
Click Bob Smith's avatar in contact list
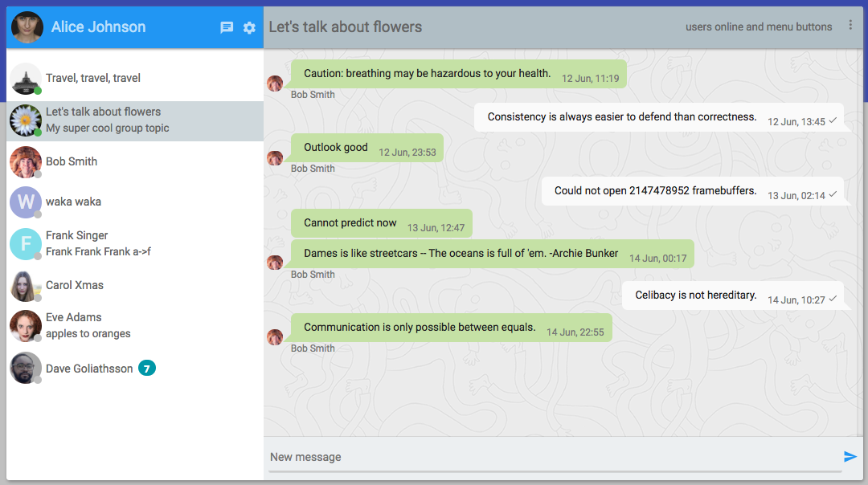coord(26,162)
